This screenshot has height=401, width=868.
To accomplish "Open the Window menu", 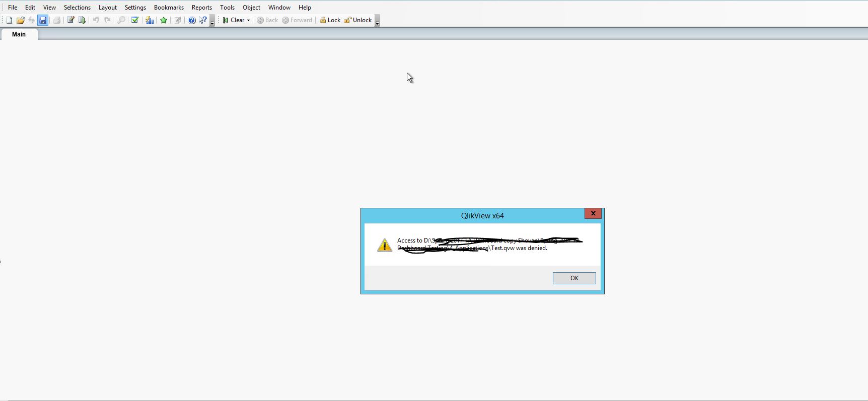I will 279,8.
